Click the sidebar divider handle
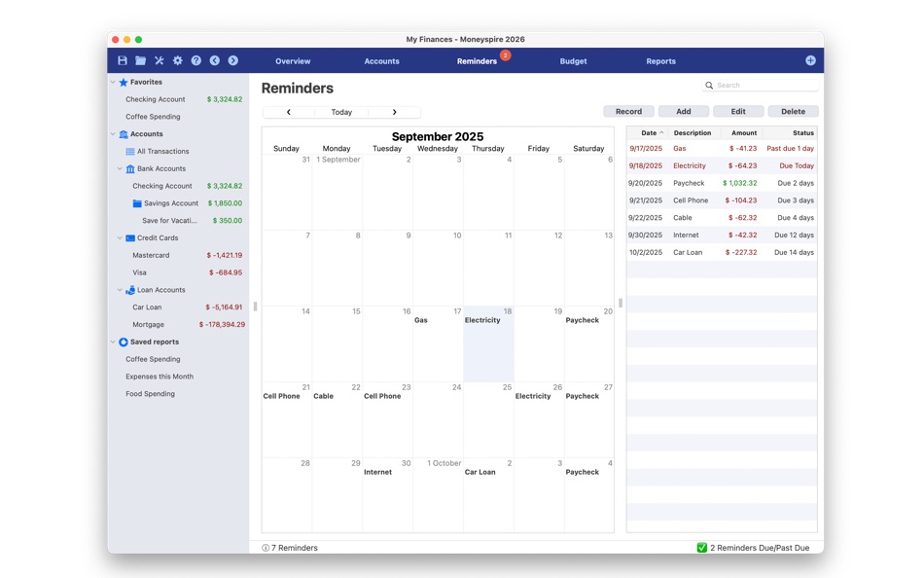924x578 pixels. click(255, 307)
